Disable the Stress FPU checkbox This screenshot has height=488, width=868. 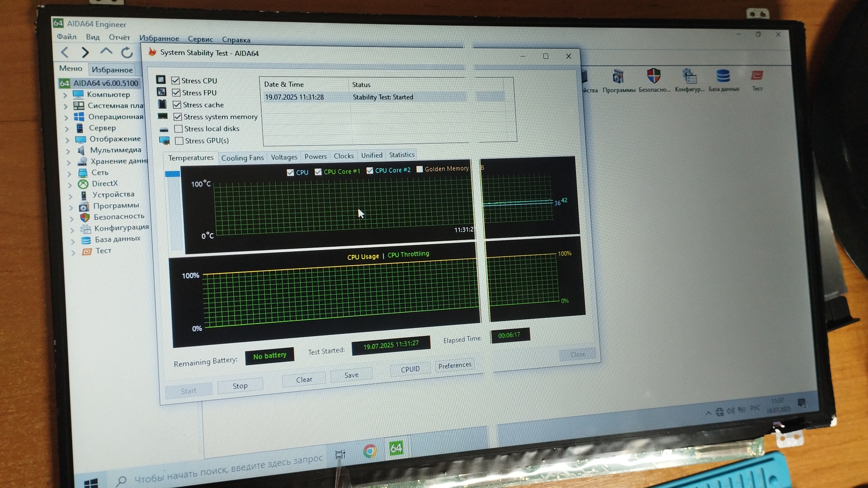176,93
